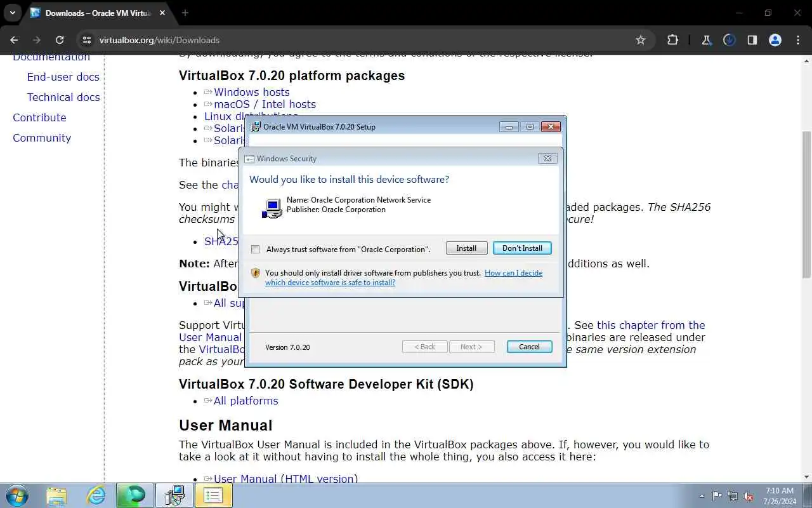Open muted volume tray icon
Image resolution: width=812 pixels, height=508 pixels.
749,496
